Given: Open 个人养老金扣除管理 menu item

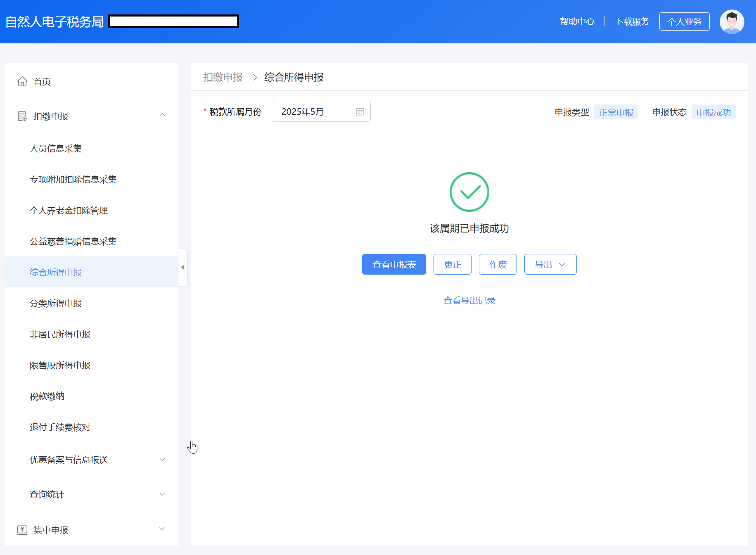Looking at the screenshot, I should pyautogui.click(x=69, y=210).
